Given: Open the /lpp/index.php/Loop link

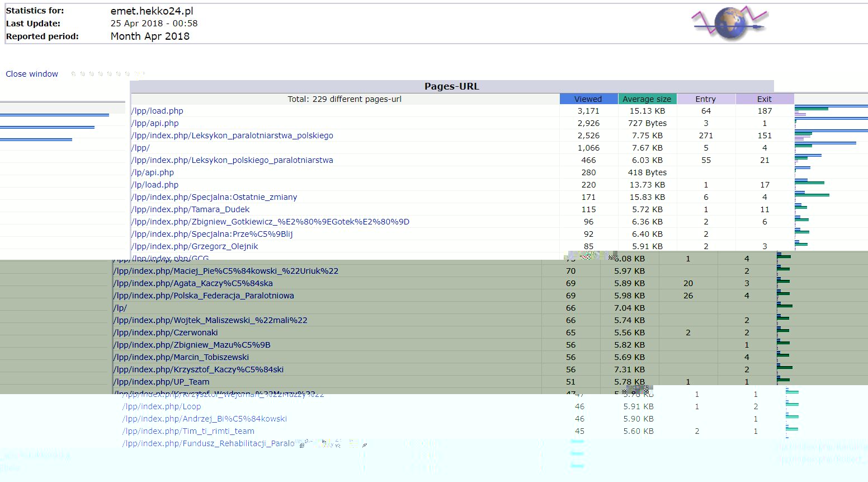Looking at the screenshot, I should [x=162, y=406].
